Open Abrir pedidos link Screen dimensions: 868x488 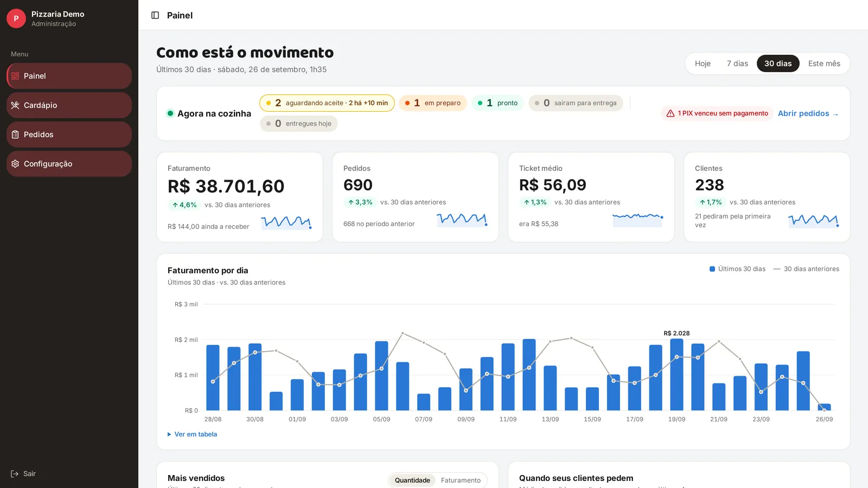coord(808,113)
